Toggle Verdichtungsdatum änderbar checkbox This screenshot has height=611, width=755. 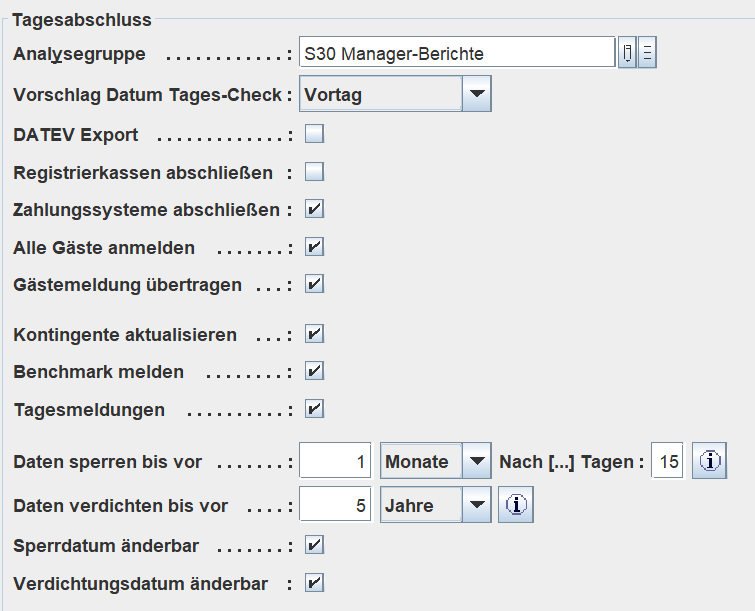315,583
